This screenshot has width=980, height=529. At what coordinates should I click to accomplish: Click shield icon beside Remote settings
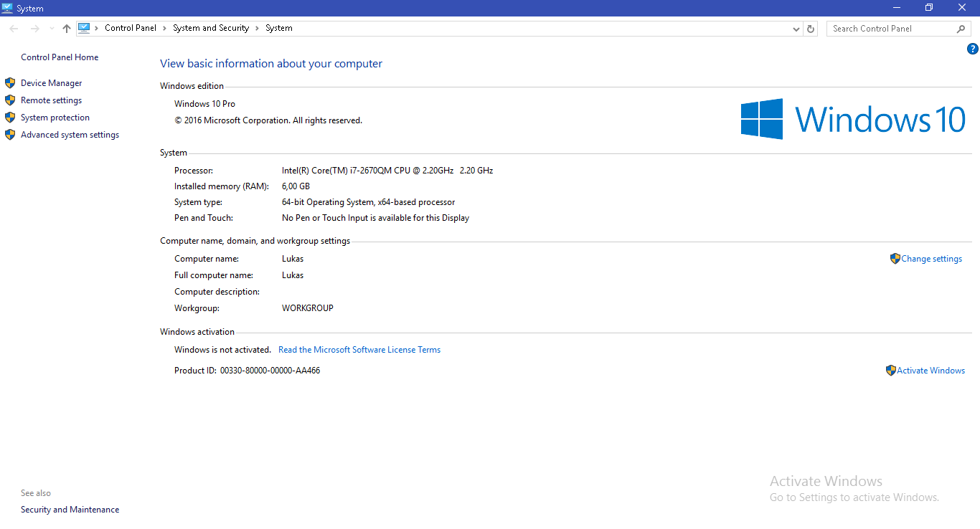[10, 100]
